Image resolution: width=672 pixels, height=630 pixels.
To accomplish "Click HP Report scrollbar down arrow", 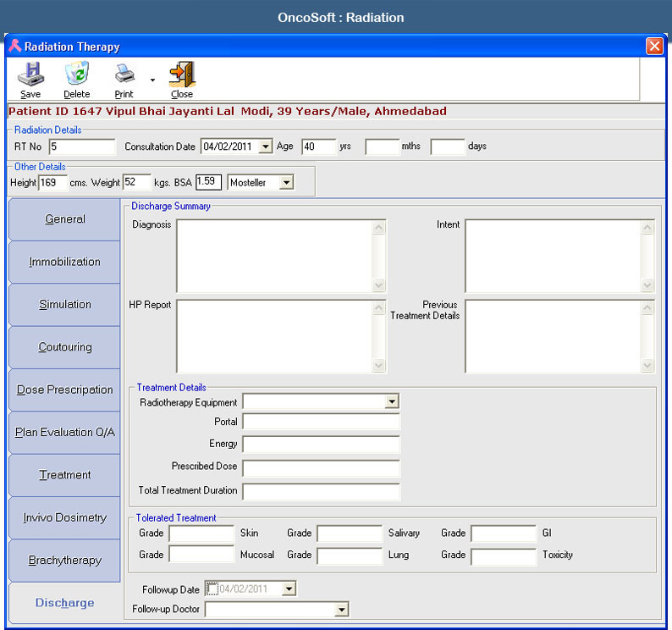I will [x=379, y=366].
